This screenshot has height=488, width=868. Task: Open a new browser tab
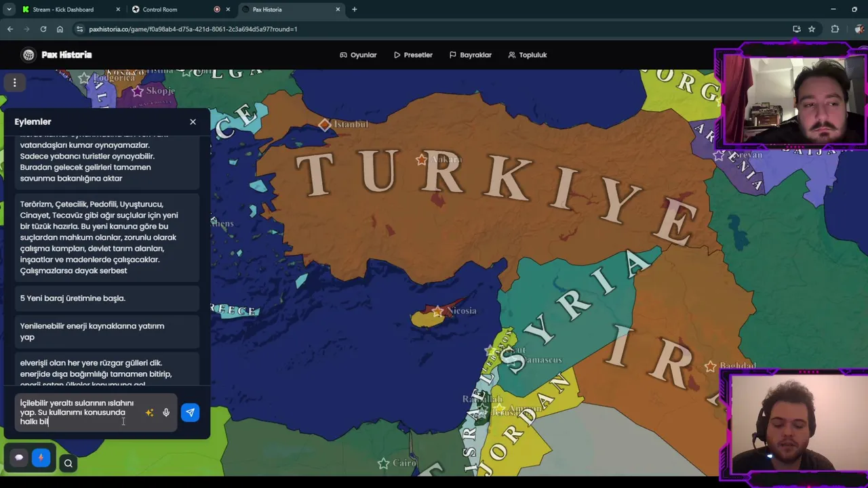tap(354, 9)
